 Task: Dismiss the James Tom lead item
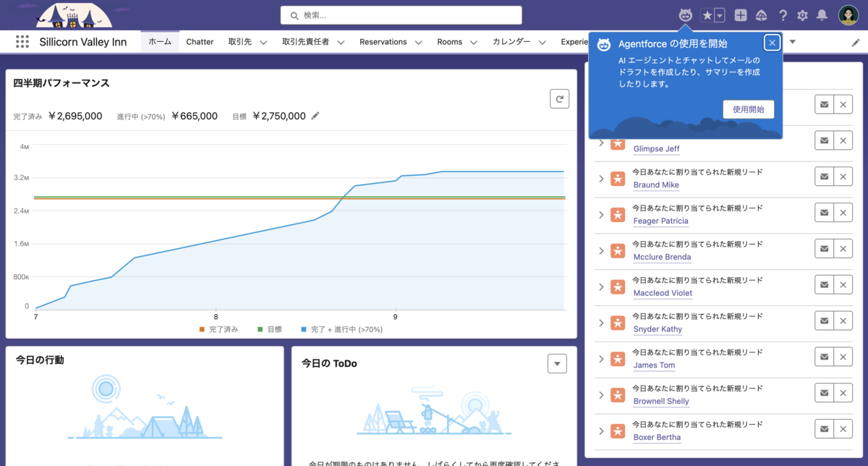[843, 357]
